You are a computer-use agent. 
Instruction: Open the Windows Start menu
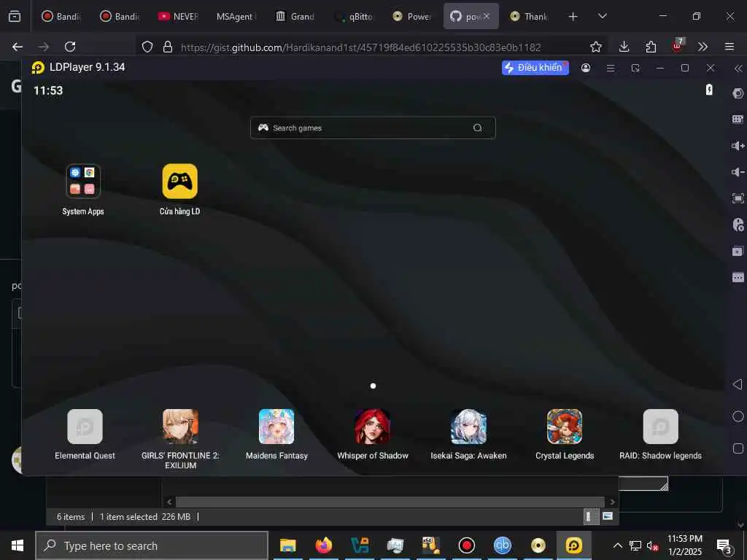[x=18, y=545]
